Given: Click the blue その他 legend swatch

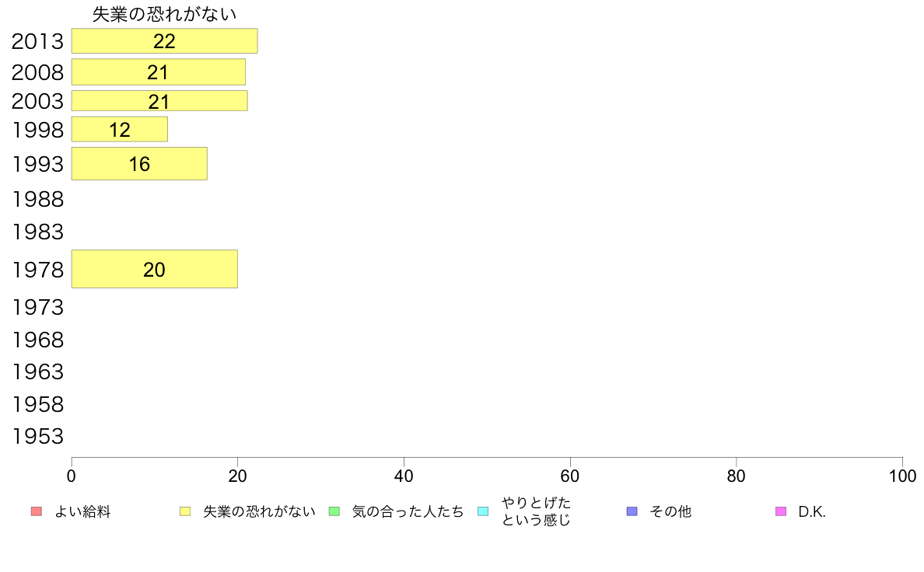Looking at the screenshot, I should 632,511.
